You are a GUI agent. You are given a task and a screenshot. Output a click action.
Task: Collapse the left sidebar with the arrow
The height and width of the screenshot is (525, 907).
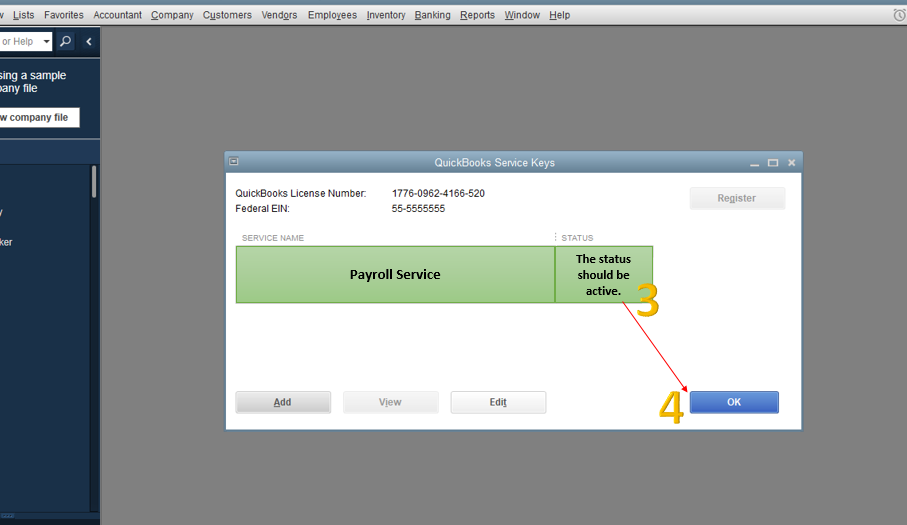(x=89, y=41)
